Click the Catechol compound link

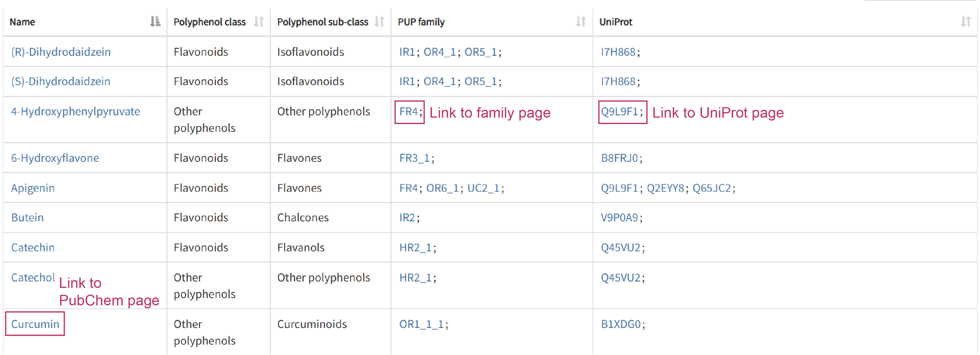33,278
